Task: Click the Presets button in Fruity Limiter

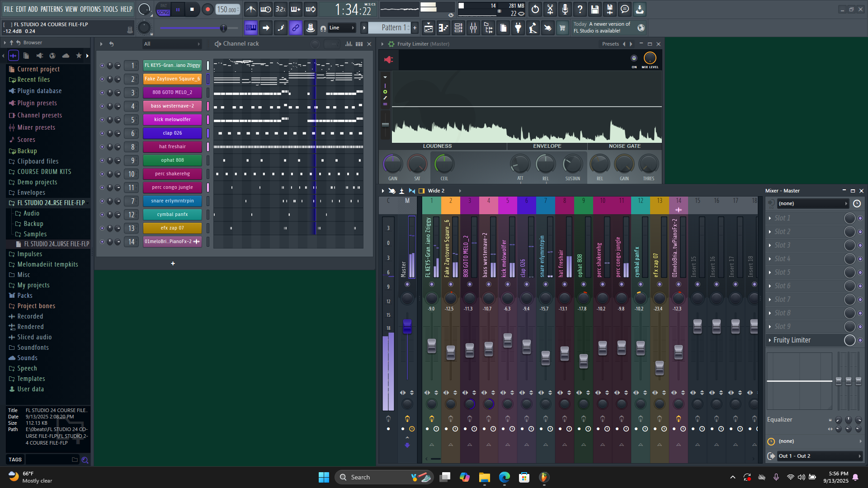Action: [610, 44]
